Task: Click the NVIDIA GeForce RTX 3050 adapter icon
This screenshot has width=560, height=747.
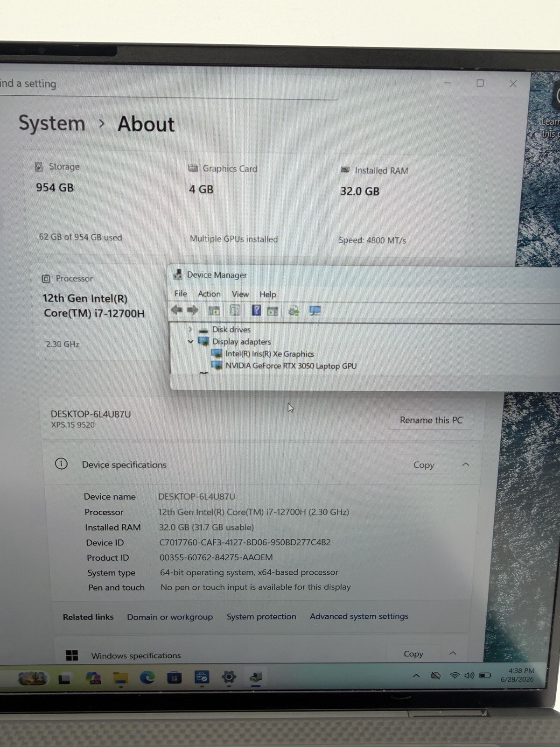Action: 217,365
